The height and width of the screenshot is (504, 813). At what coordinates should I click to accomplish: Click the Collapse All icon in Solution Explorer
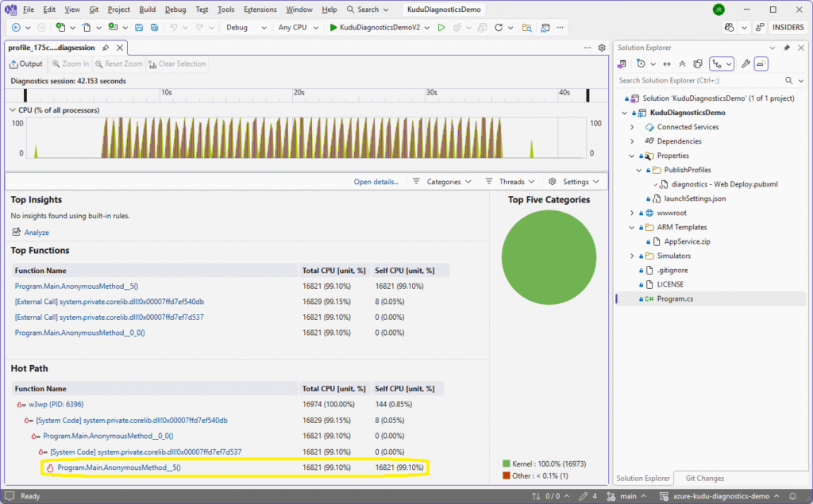[x=683, y=63]
